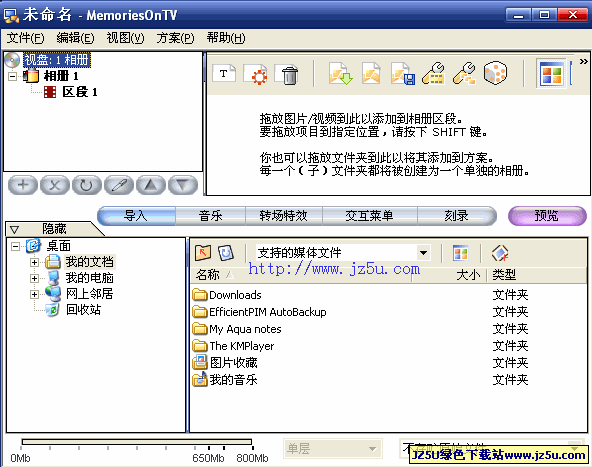Toggle file browser thumbnail view icon
Image resolution: width=592 pixels, height=467 pixels.
tap(461, 253)
